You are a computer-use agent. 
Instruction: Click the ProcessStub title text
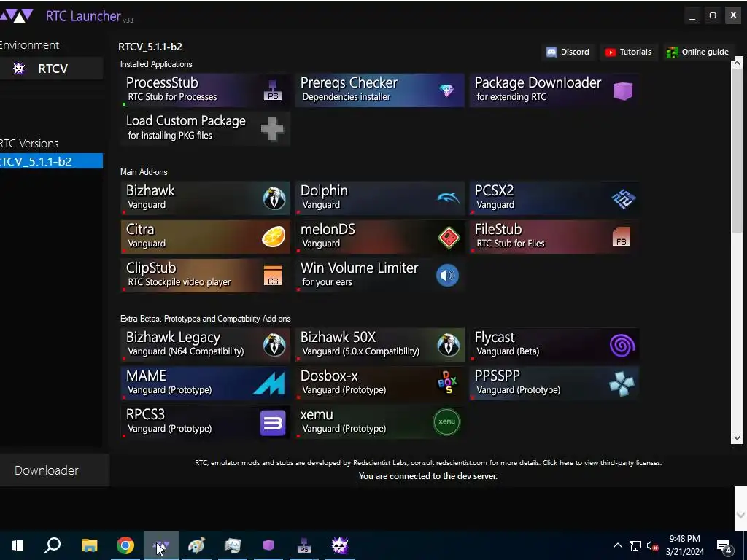(162, 82)
